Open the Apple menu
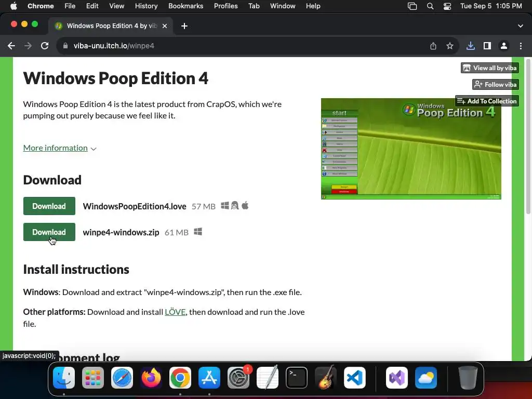This screenshot has height=399, width=532. pos(14,6)
